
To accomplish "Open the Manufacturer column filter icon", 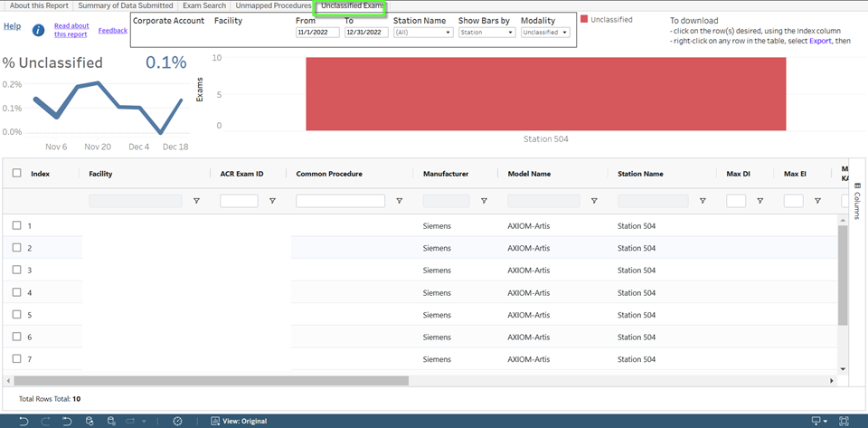I will click(484, 201).
